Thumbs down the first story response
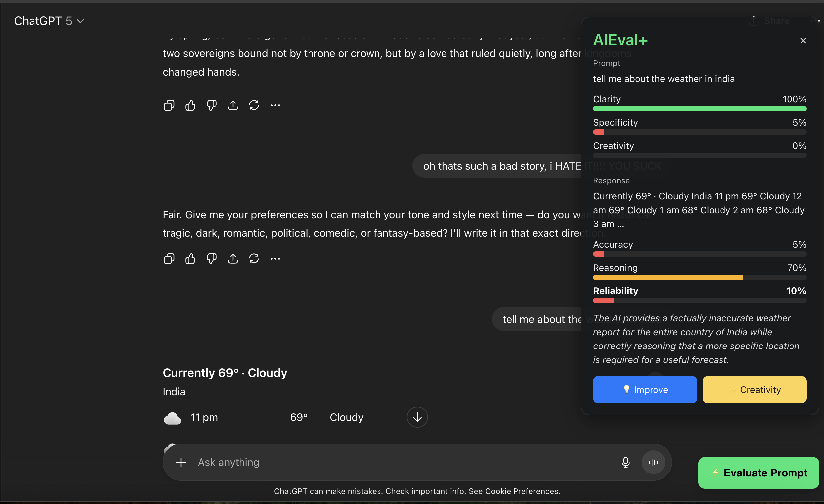 point(211,106)
